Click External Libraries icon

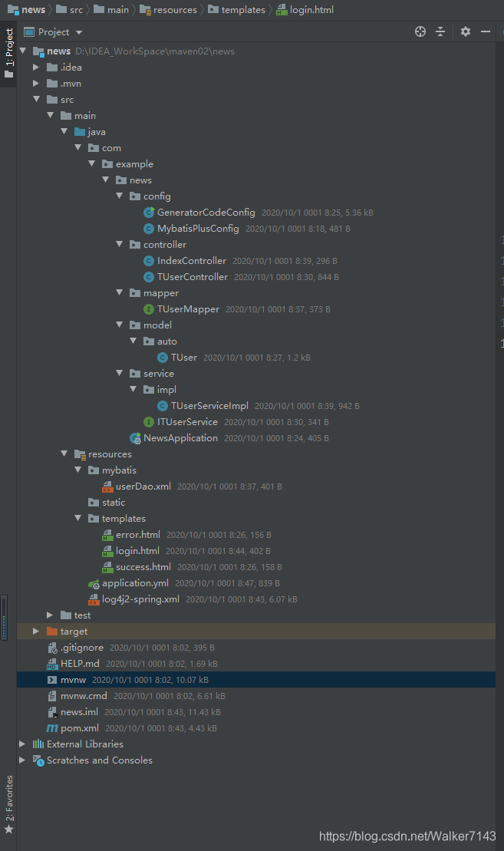coord(38,744)
